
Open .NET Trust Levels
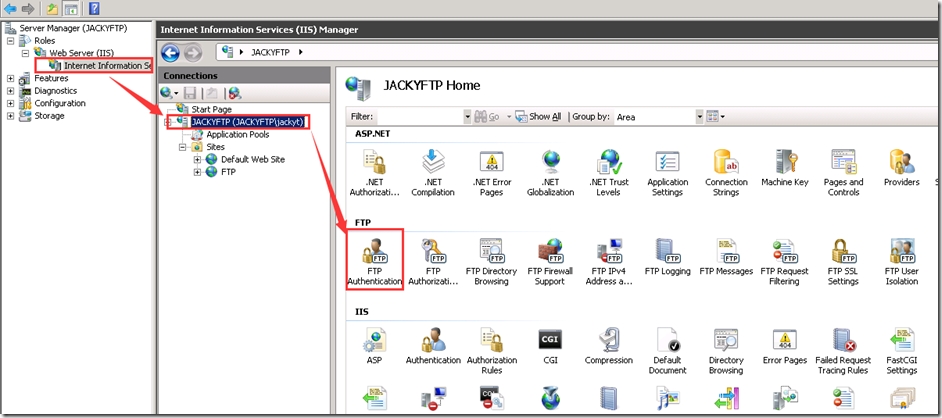(x=609, y=173)
